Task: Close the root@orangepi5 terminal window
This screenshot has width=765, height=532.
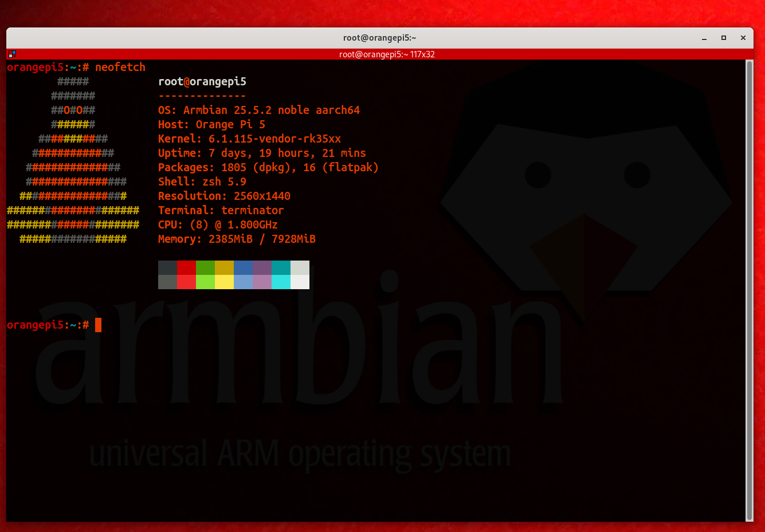Action: pyautogui.click(x=743, y=38)
